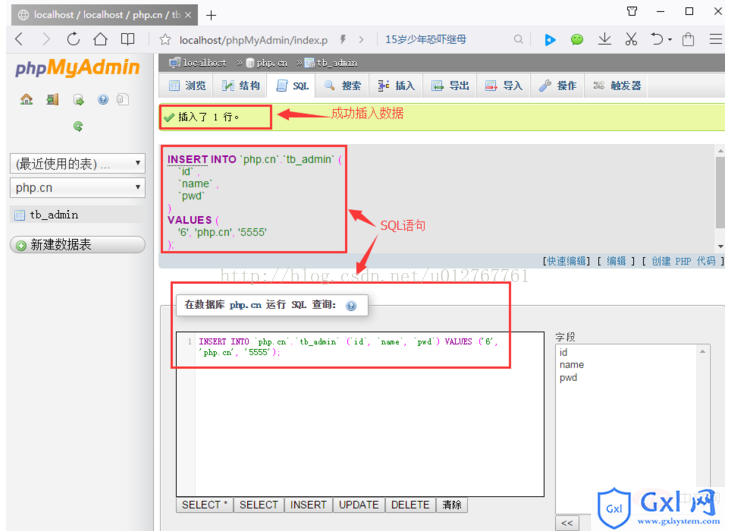Click tb_admin in the breadcrumb

pyautogui.click(x=337, y=62)
